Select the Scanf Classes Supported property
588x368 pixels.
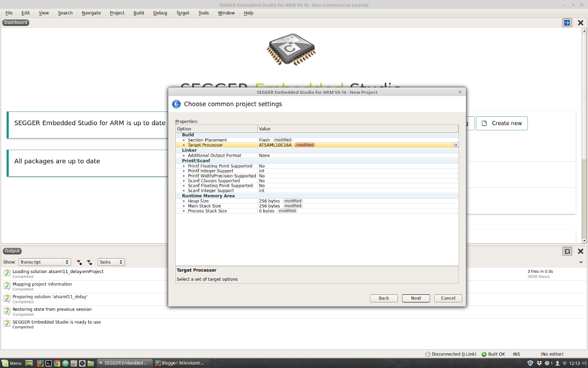(317, 181)
